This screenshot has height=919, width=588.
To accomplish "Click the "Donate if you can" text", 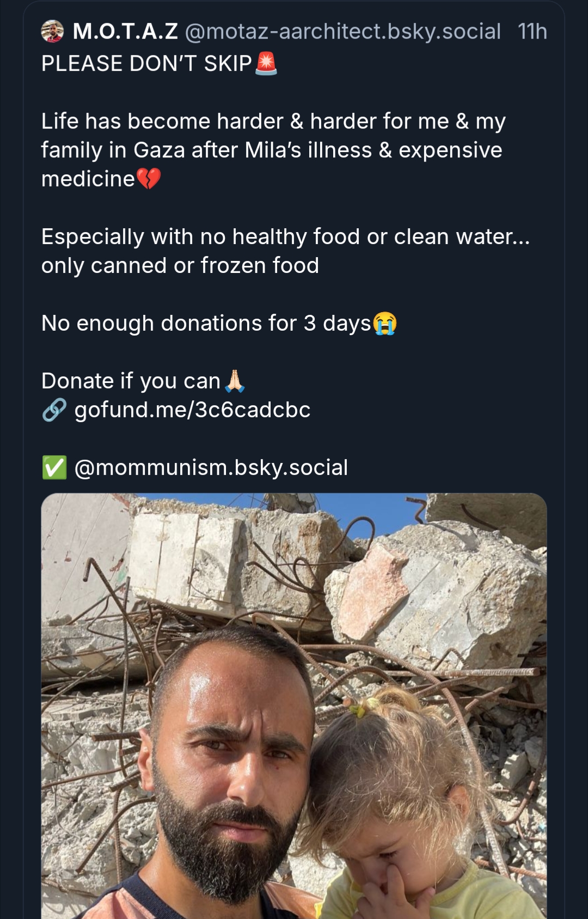I will pos(131,381).
